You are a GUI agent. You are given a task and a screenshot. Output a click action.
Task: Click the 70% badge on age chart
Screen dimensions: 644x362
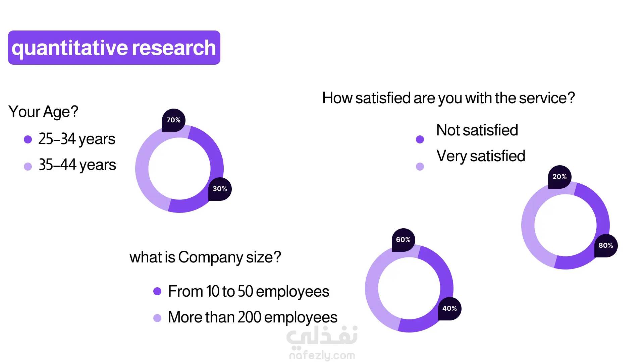(173, 120)
